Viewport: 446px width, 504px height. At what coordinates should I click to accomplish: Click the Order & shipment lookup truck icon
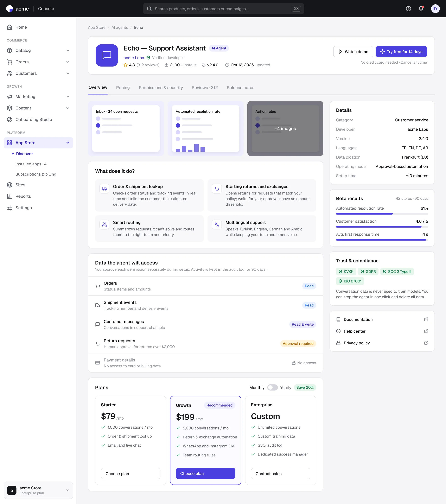(x=104, y=189)
